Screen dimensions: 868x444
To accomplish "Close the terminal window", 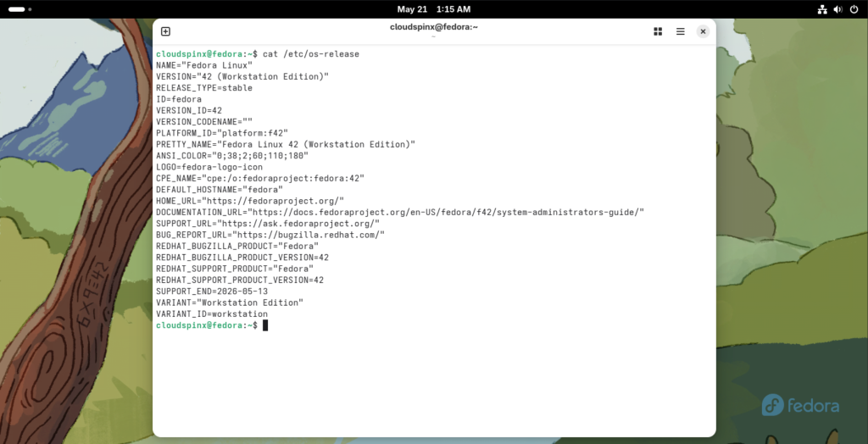I will pos(703,31).
